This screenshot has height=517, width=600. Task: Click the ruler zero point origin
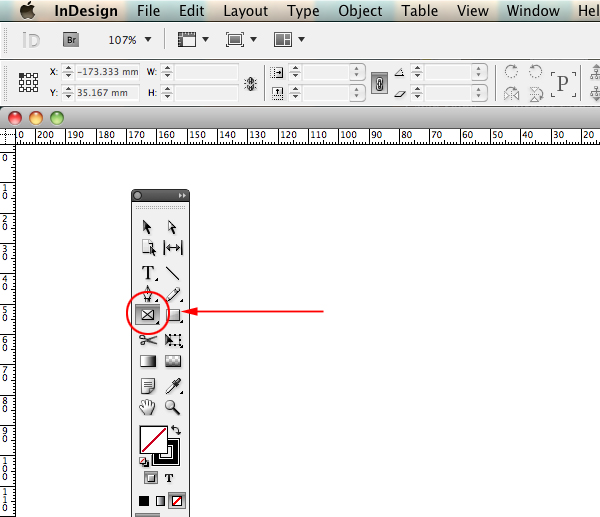[7, 136]
